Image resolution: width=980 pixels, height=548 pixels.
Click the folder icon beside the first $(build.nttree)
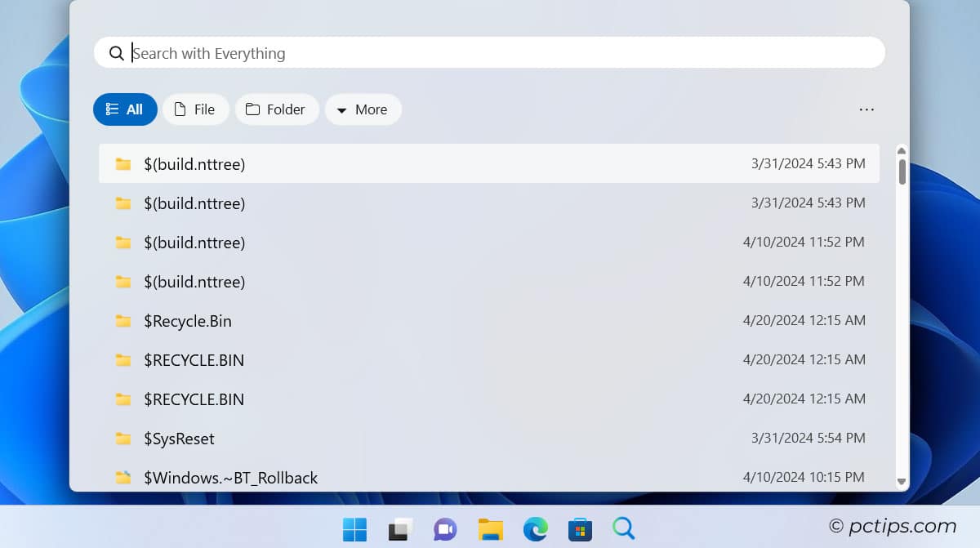123,163
